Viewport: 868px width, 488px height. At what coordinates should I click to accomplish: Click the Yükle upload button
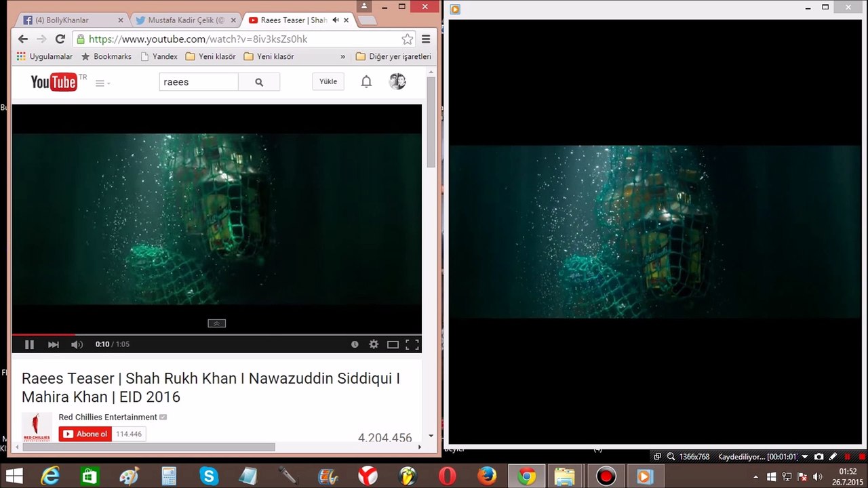pyautogui.click(x=328, y=81)
